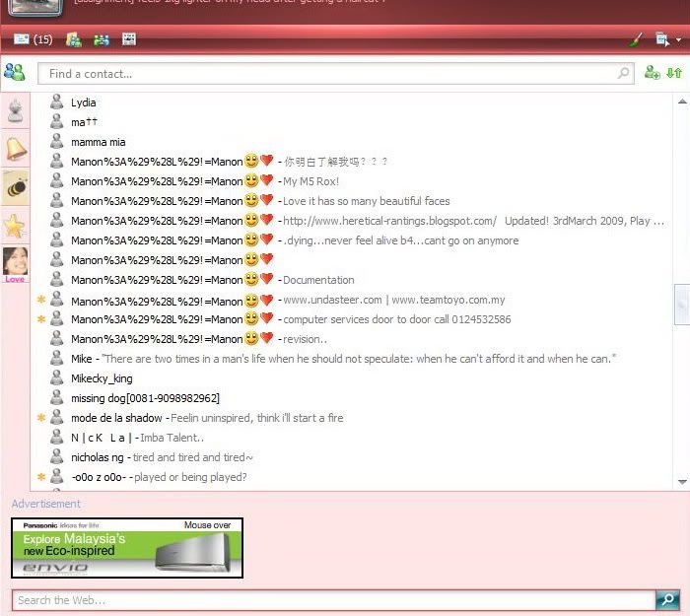This screenshot has width=690, height=616.
Task: Click the Add a contact icon
Action: (652, 73)
